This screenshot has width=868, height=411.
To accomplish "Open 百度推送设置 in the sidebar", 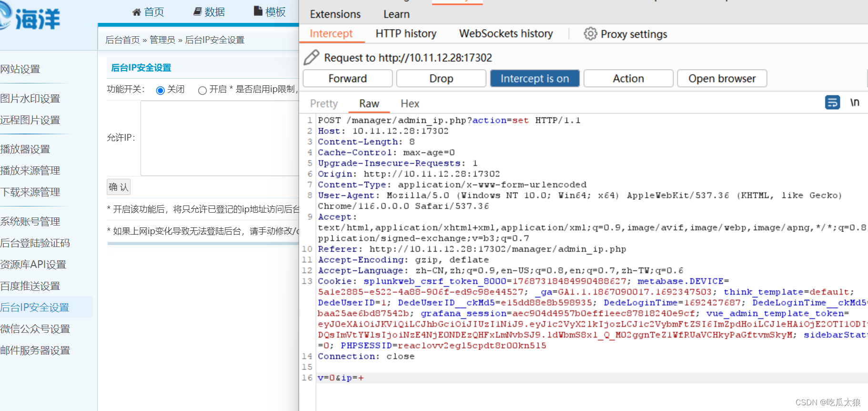I will [30, 286].
